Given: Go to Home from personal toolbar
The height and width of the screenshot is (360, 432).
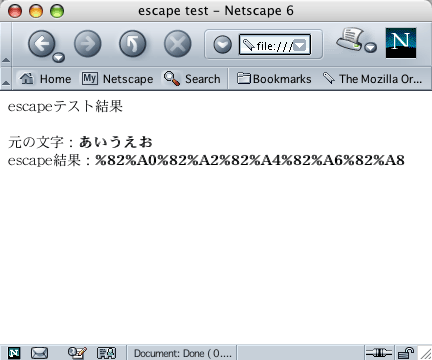Looking at the screenshot, I should click(45, 79).
